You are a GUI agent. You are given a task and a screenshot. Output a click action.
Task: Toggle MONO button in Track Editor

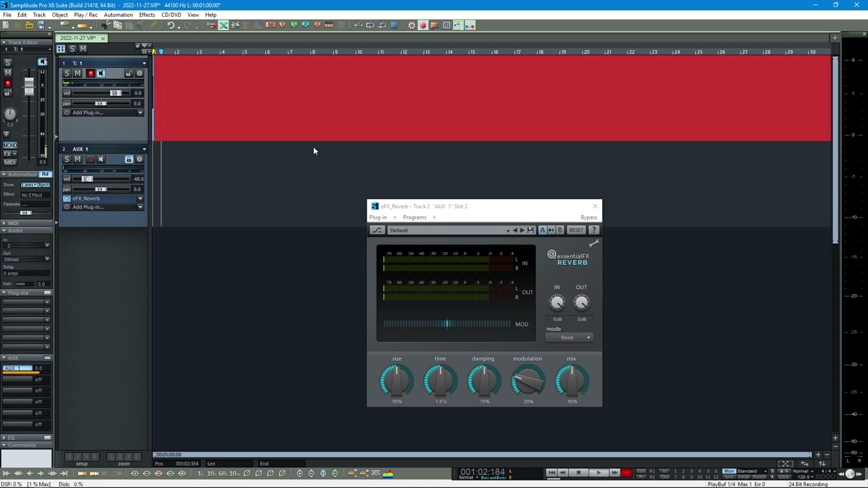point(10,145)
